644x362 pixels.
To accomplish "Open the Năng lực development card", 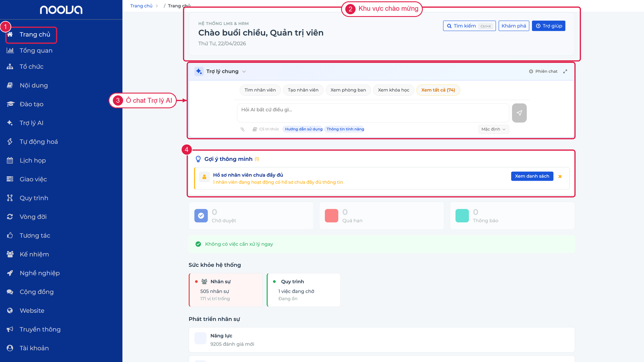I will click(382, 340).
